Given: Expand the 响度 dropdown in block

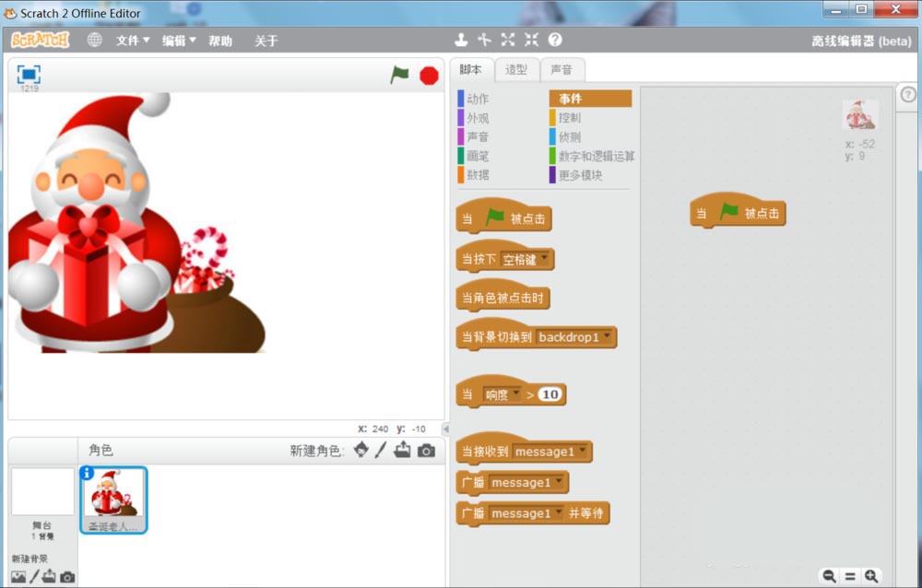Looking at the screenshot, I should (515, 394).
